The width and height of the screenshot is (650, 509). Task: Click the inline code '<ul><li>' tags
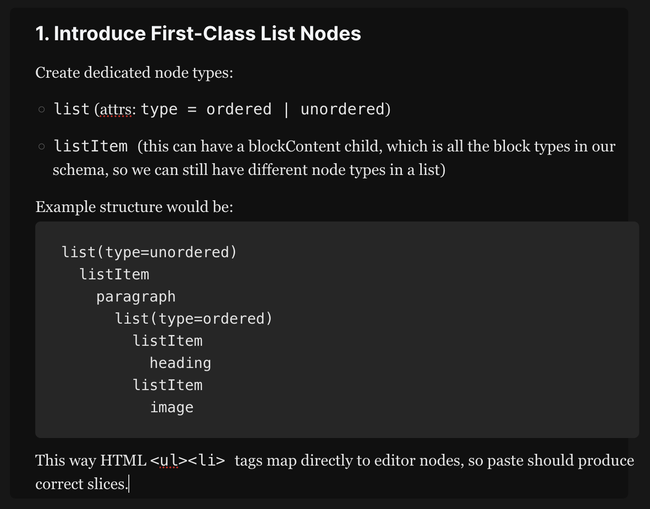pos(187,461)
